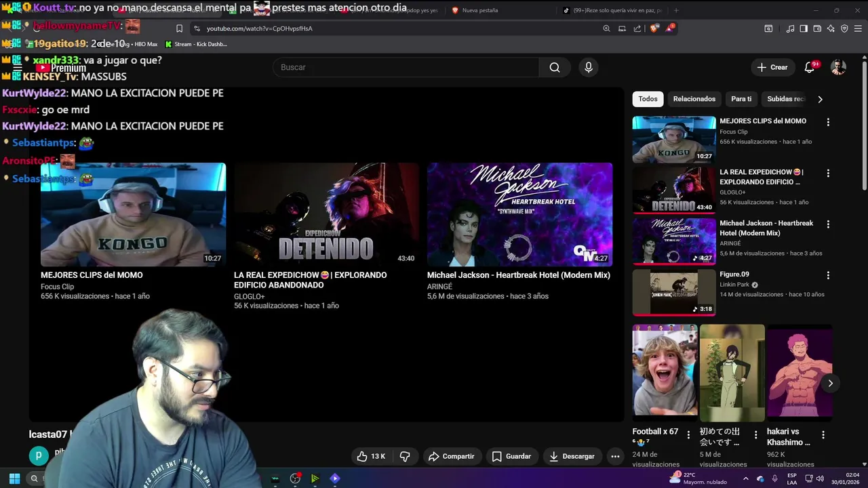Open options for Football x 67 short

(x=688, y=434)
